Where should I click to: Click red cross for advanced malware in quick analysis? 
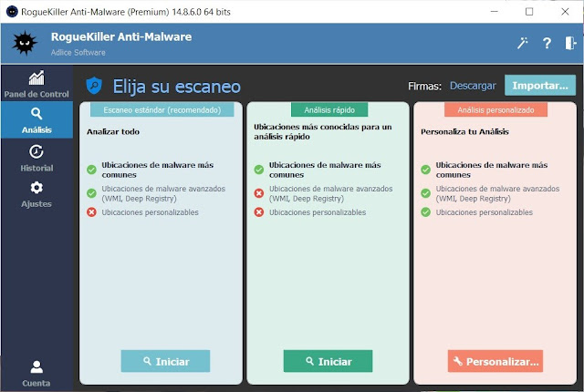click(x=259, y=193)
